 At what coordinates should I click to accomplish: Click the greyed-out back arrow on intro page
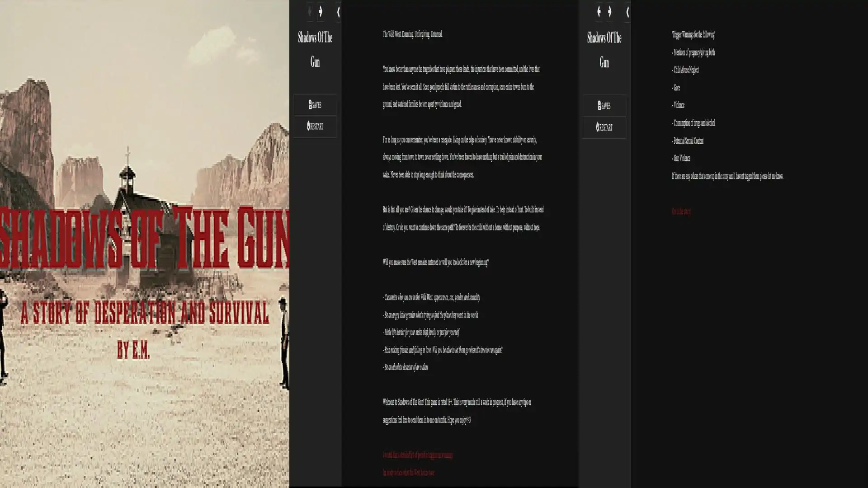coord(310,11)
